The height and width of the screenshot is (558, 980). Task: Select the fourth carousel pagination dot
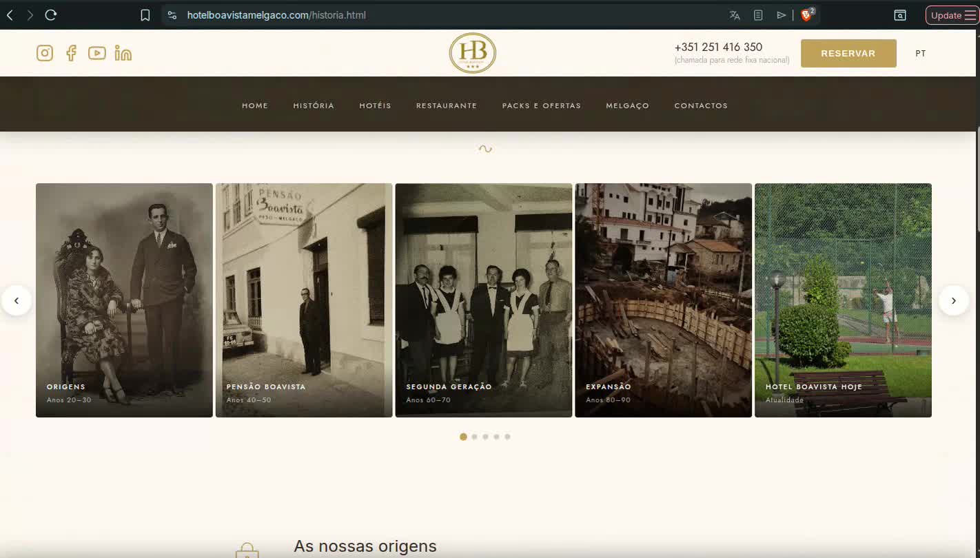tap(496, 437)
